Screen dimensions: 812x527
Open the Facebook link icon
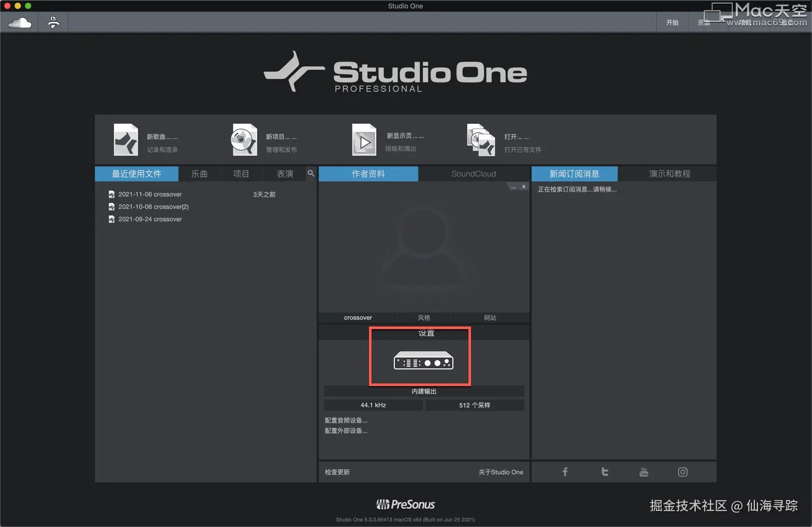(x=565, y=472)
